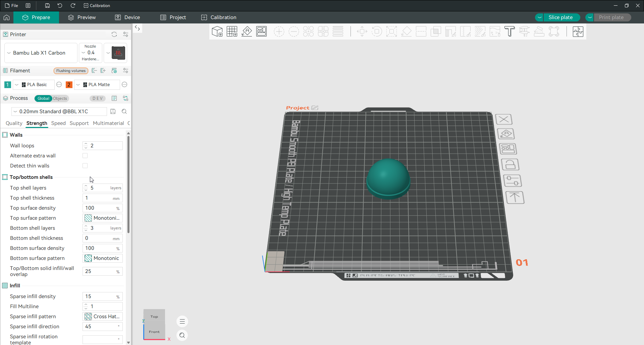Click the Undo arrow icon
The height and width of the screenshot is (345, 644).
click(60, 5)
